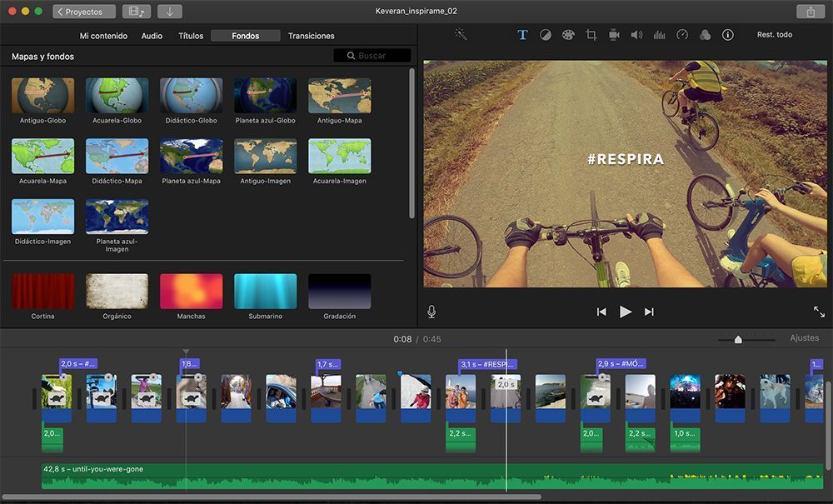Choose the Antiguo-Mapa background
The width and height of the screenshot is (833, 504).
click(340, 96)
